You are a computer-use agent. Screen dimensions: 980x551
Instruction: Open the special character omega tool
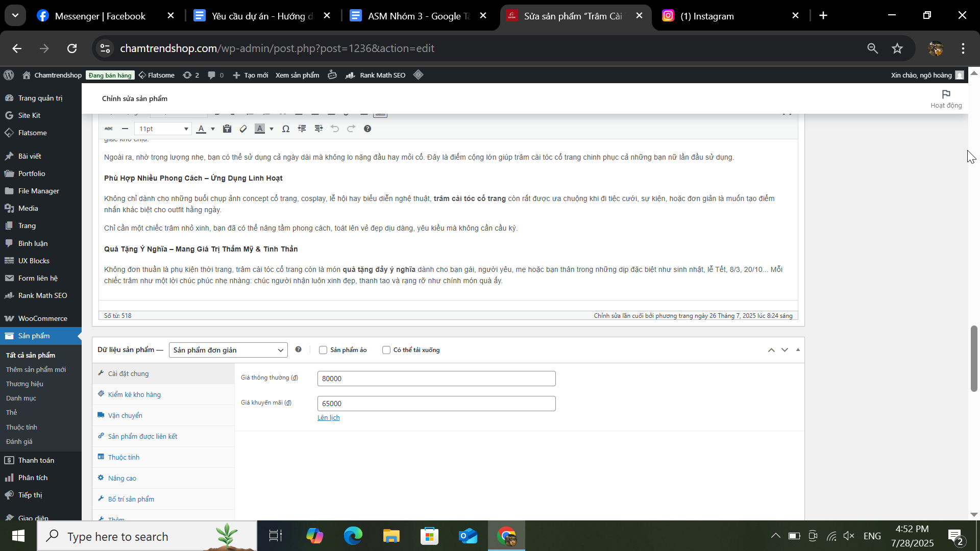click(286, 129)
